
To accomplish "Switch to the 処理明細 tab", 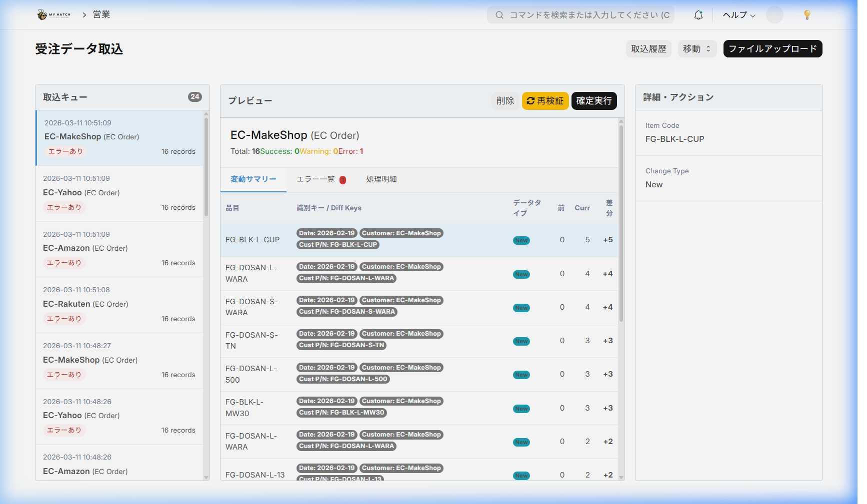I will (x=381, y=179).
